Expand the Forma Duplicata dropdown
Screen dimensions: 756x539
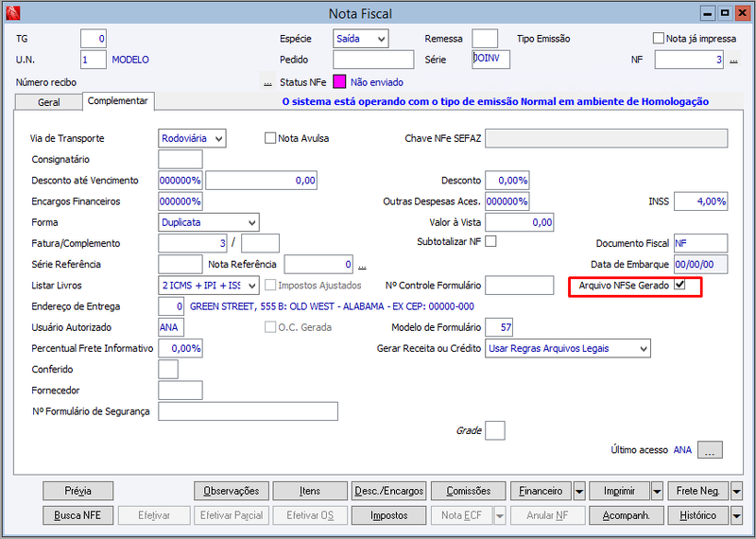click(208, 222)
